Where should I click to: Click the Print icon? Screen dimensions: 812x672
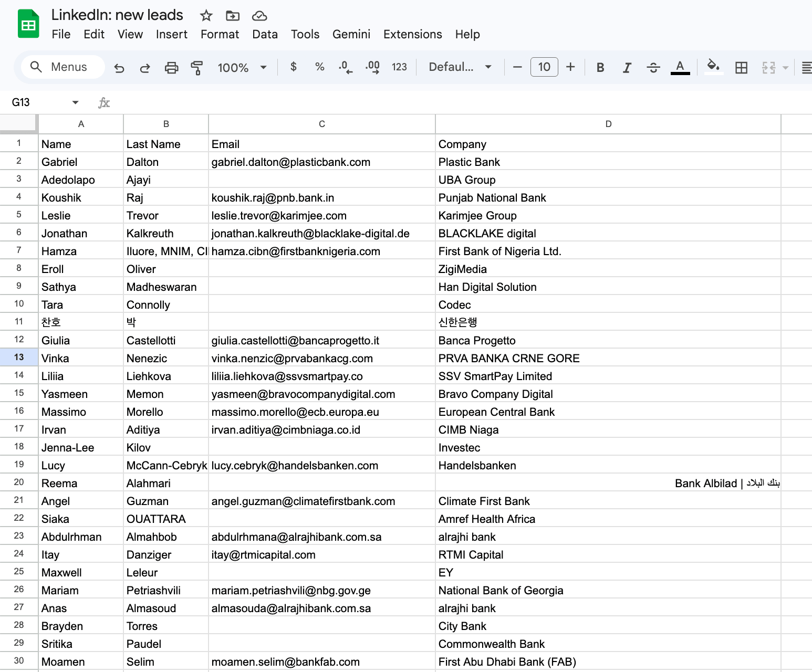pyautogui.click(x=171, y=67)
